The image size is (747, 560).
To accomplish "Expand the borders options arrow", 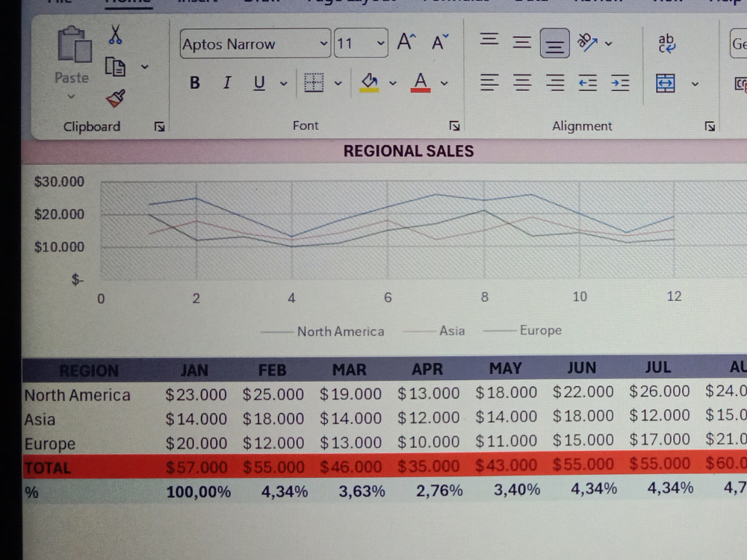I will coord(338,84).
